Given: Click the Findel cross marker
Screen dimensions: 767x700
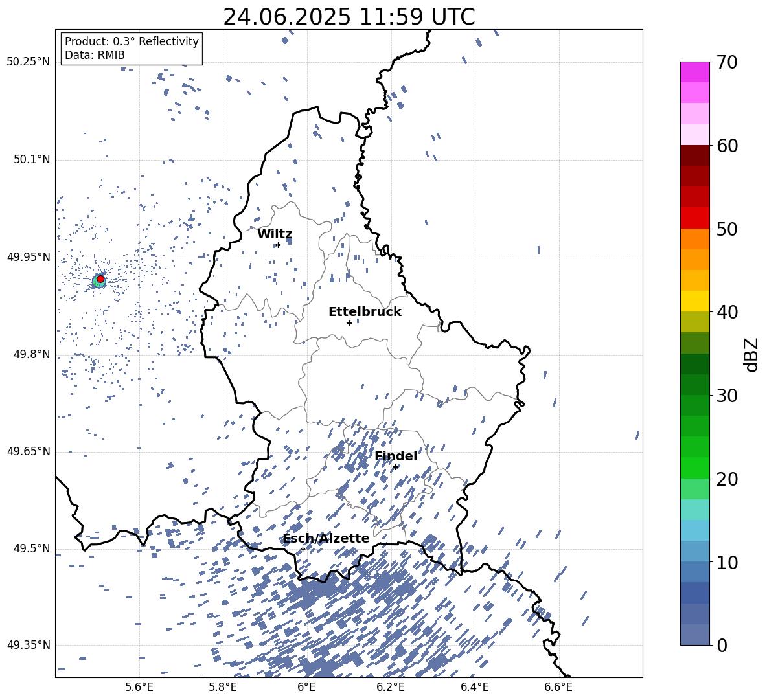Looking at the screenshot, I should [395, 468].
